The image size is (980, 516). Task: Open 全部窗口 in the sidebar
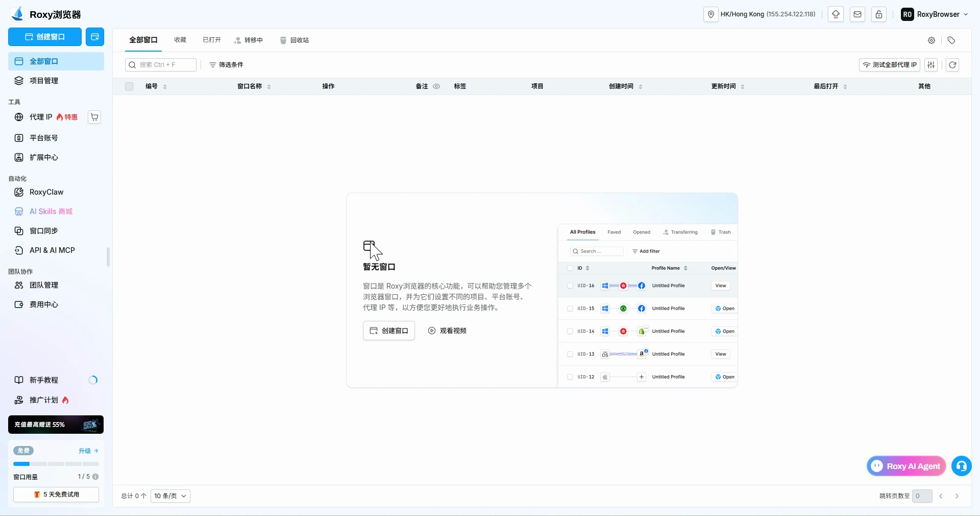pos(56,61)
